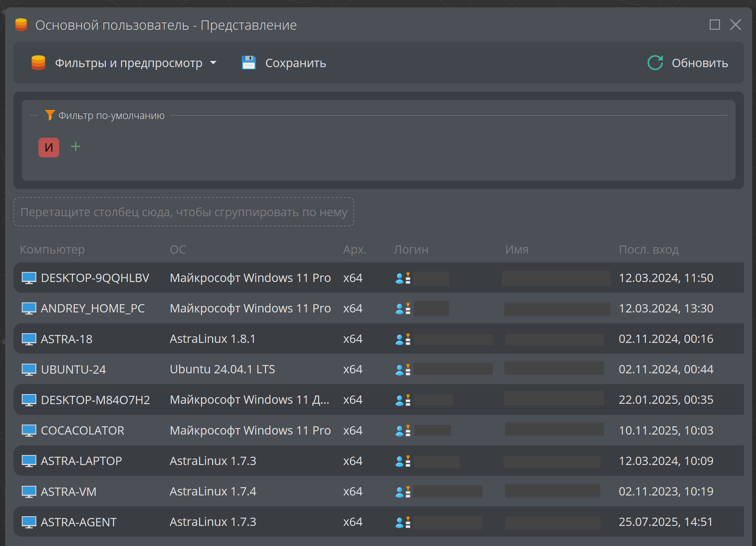Click monitor icon of ANDREY_HOME_PC
The width and height of the screenshot is (756, 546).
point(29,308)
